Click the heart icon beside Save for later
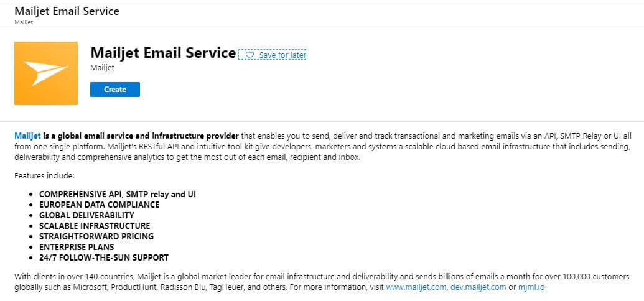Viewport: 644px width, 301px height. [x=250, y=55]
